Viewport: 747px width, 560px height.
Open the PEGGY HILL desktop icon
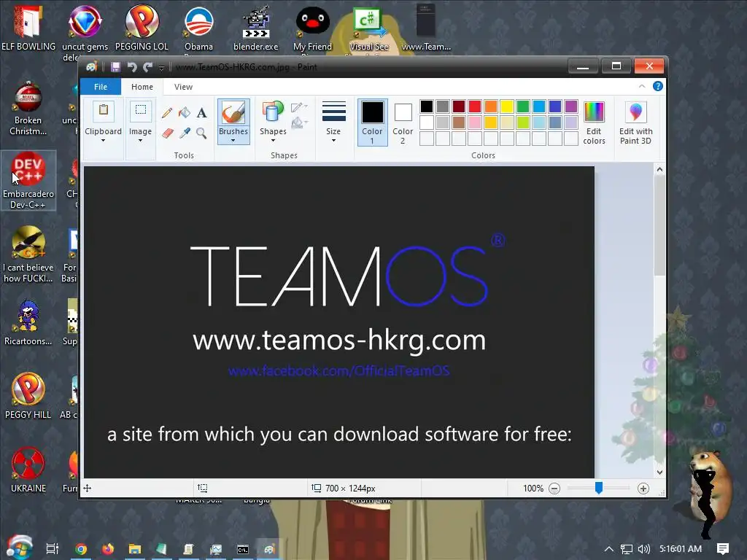(x=28, y=396)
